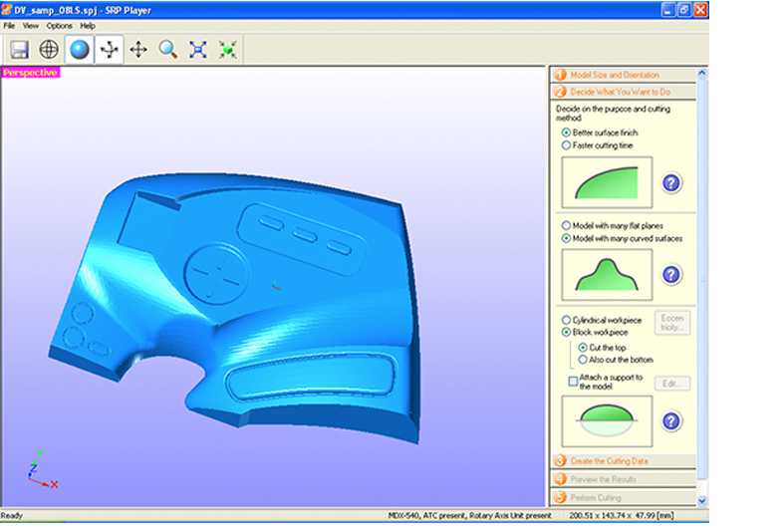Open help for surface finish option
This screenshot has height=532, width=783.
(671, 183)
